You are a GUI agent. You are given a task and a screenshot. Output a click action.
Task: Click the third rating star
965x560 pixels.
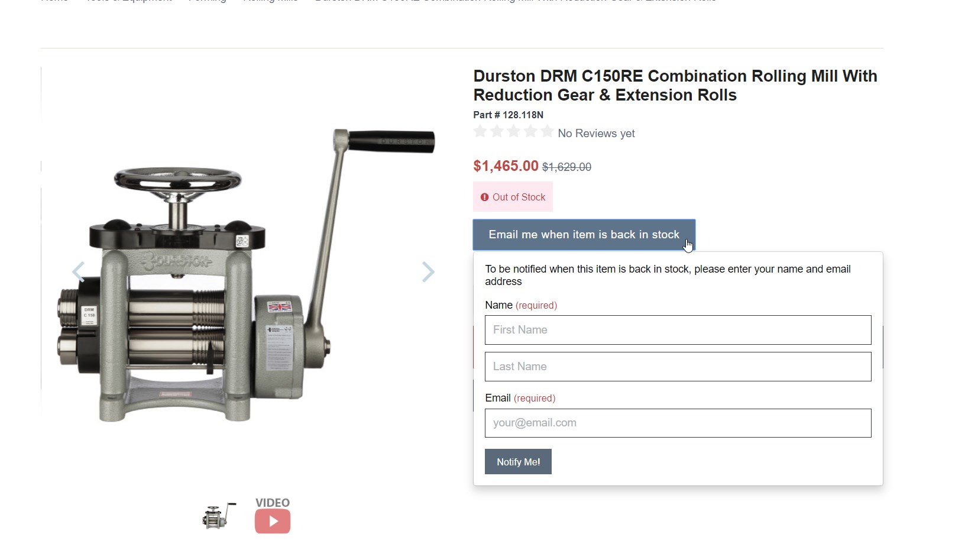coord(514,132)
